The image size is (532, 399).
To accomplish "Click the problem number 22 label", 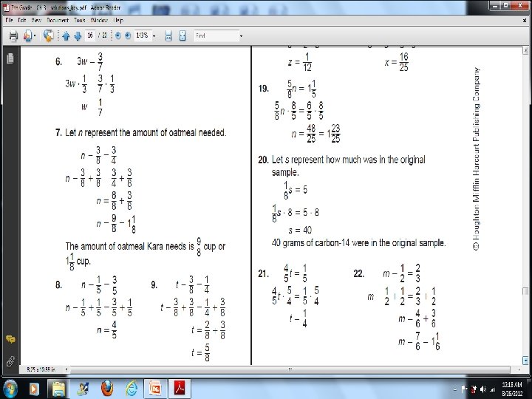I will point(359,273).
